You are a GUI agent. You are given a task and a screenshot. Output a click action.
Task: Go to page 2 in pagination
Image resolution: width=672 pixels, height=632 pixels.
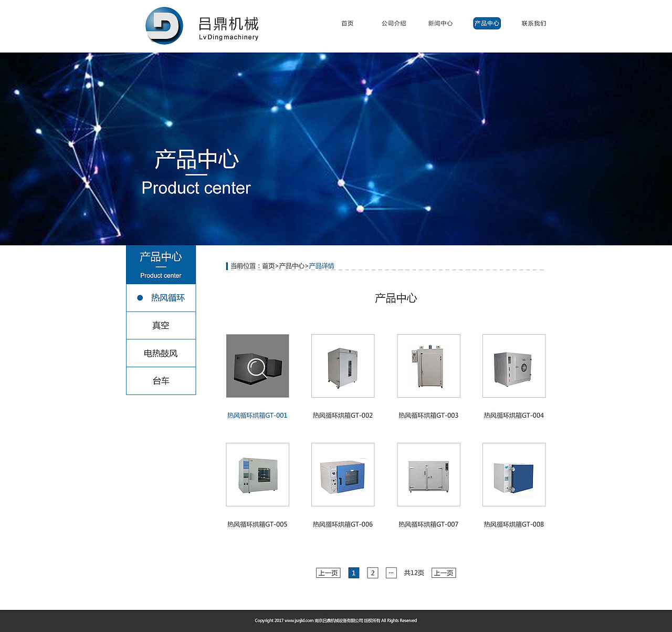(373, 573)
